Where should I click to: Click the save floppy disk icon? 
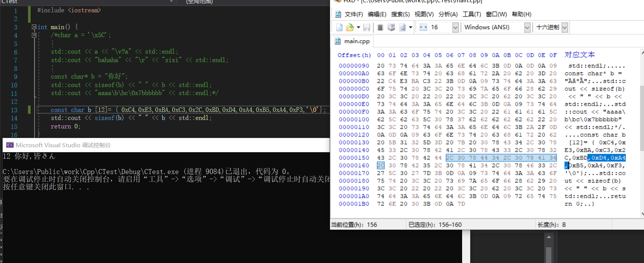[x=366, y=27]
